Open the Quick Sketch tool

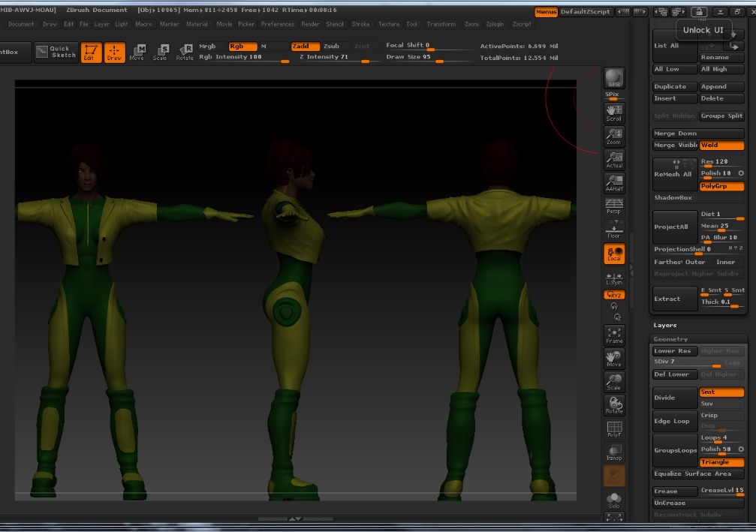click(x=56, y=52)
